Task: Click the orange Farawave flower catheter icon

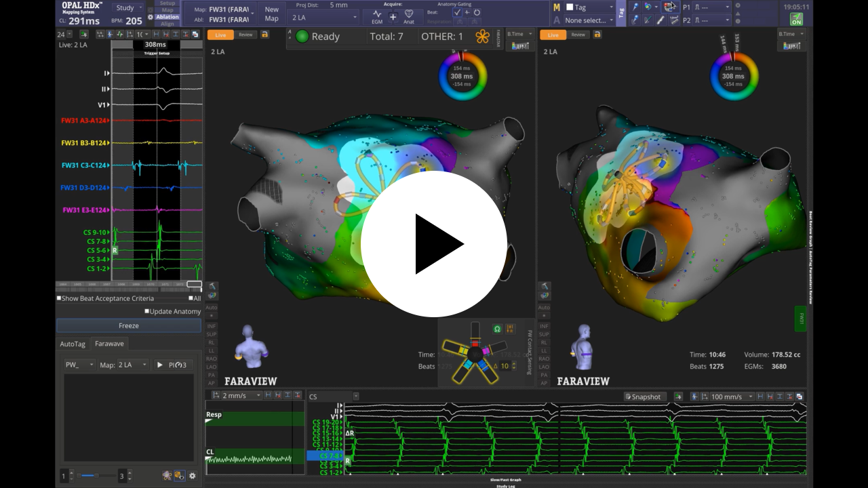Action: click(x=482, y=37)
